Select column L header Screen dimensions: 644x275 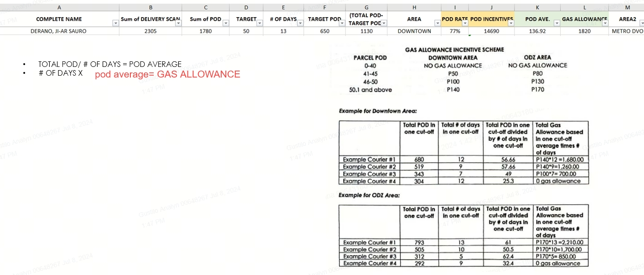(x=585, y=7)
